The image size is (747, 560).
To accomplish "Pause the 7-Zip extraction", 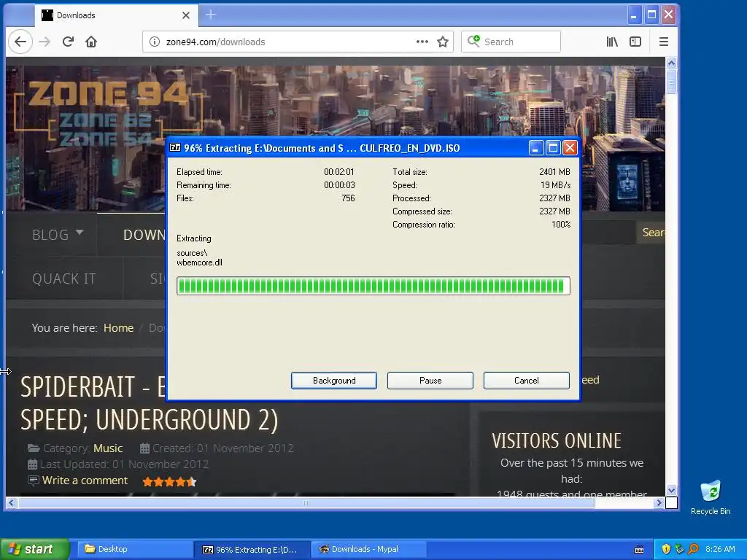I will pyautogui.click(x=430, y=381).
